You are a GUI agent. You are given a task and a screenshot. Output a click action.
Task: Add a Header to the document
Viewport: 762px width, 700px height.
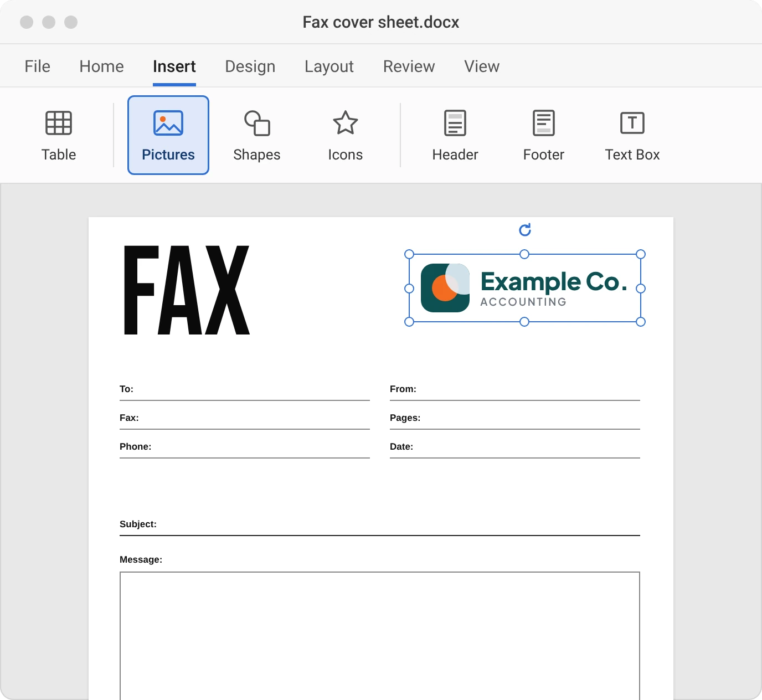455,135
